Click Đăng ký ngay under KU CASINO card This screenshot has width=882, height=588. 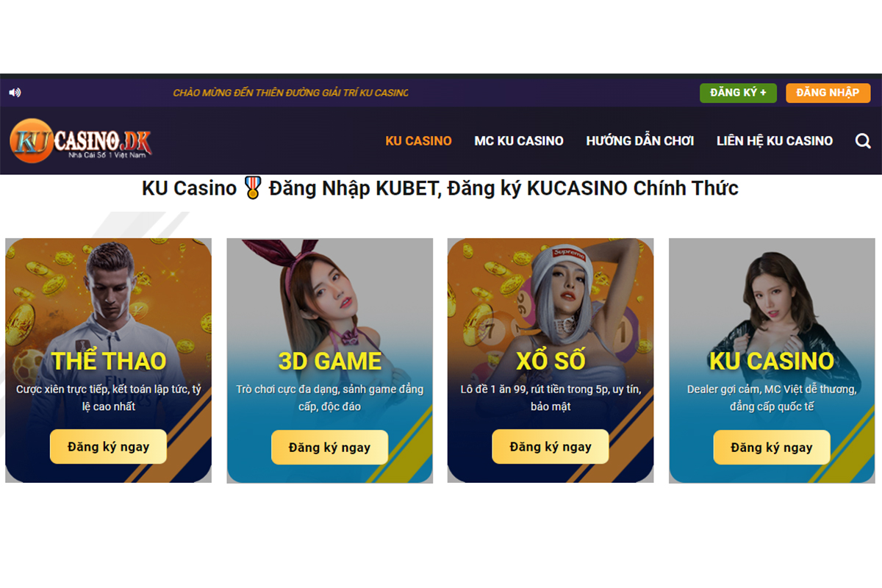pos(772,448)
